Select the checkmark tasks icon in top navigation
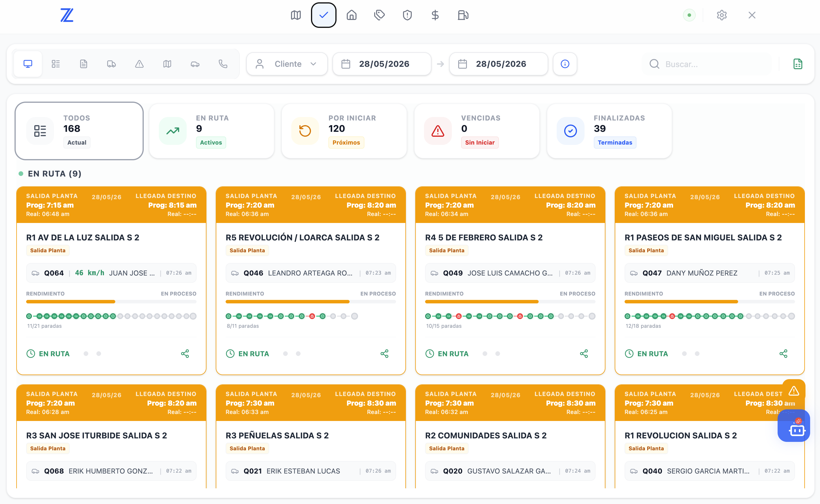 (323, 15)
